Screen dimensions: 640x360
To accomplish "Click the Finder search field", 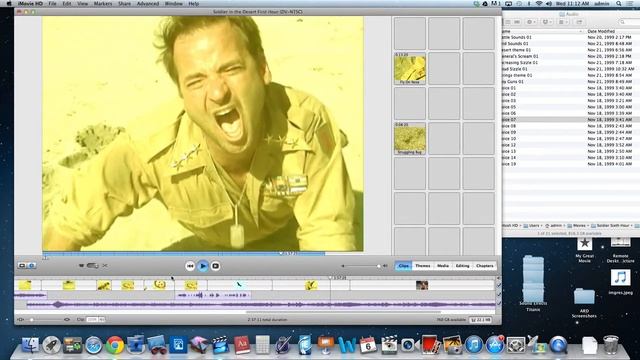I will [629, 22].
